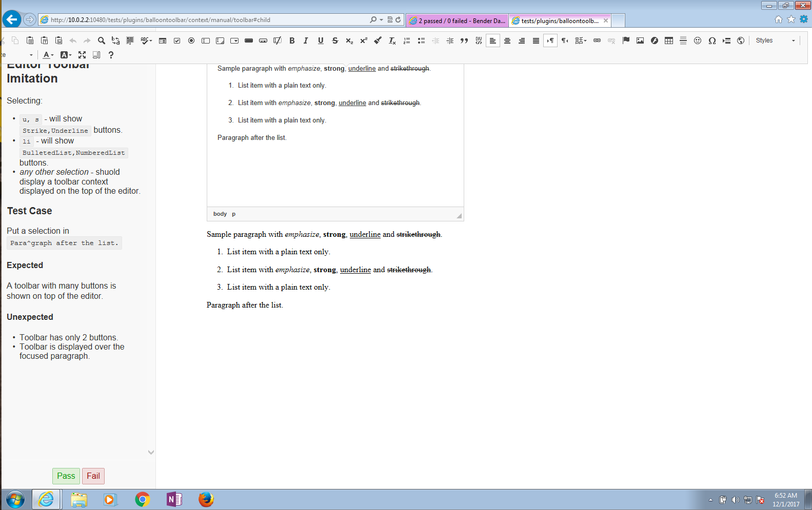Click the Insert Image icon
Image resolution: width=812 pixels, height=510 pixels.
[x=640, y=40]
